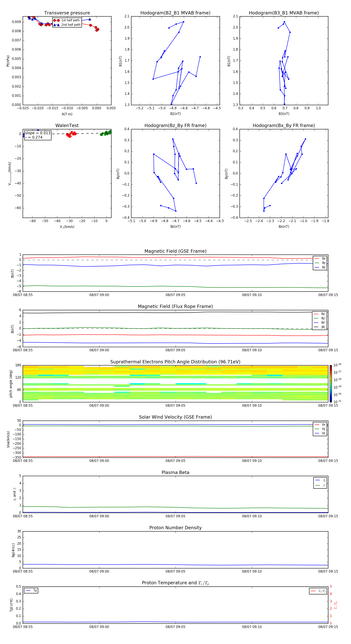Click the 'Pt(nPa)' y-axis label
The height and width of the screenshot is (644, 351).
tap(8, 61)
